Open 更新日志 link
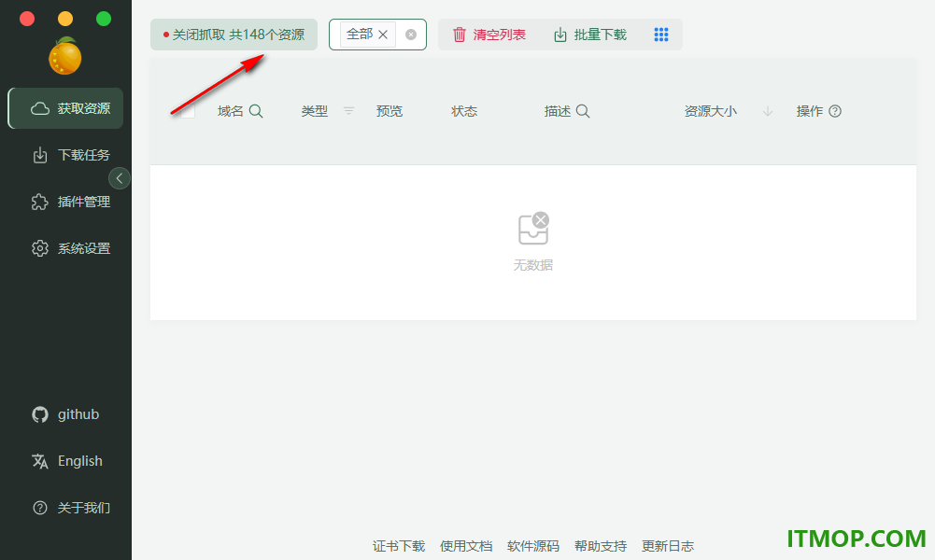The height and width of the screenshot is (560, 935). 668,546
